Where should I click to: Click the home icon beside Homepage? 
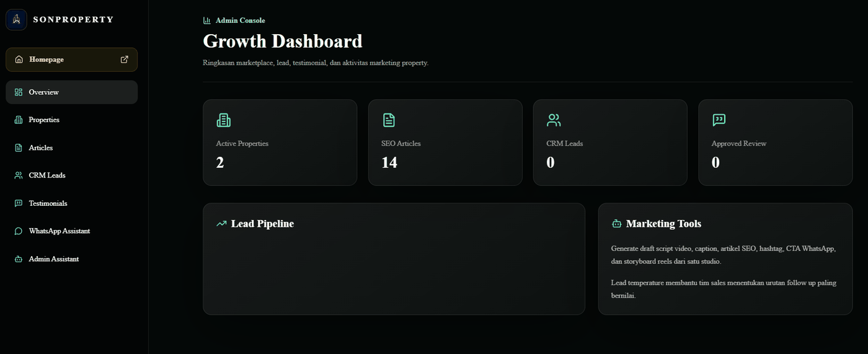(19, 60)
